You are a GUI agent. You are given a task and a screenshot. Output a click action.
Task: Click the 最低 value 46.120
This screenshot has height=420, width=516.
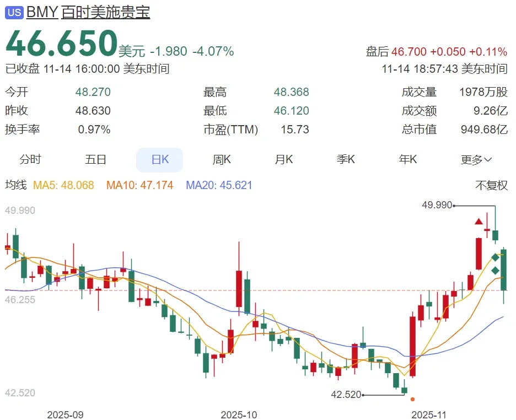(x=291, y=111)
